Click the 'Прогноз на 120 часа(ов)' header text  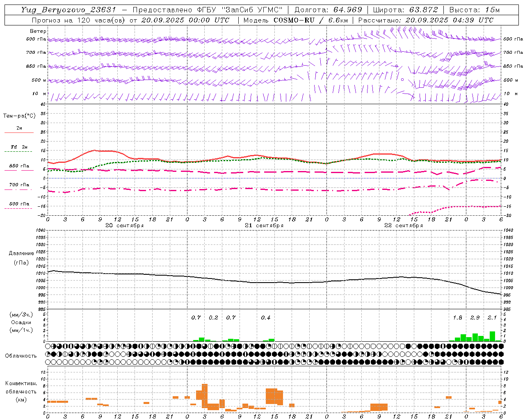click(78, 20)
